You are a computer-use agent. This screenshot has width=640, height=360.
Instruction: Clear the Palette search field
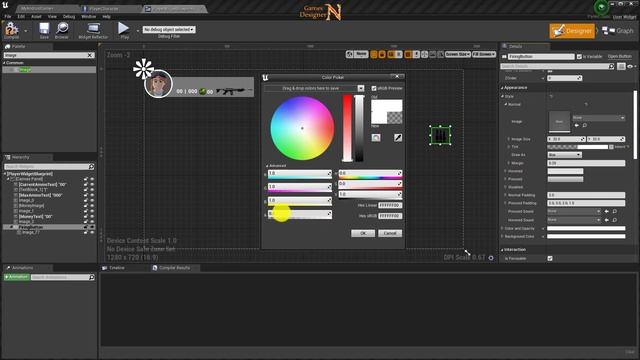coord(90,55)
